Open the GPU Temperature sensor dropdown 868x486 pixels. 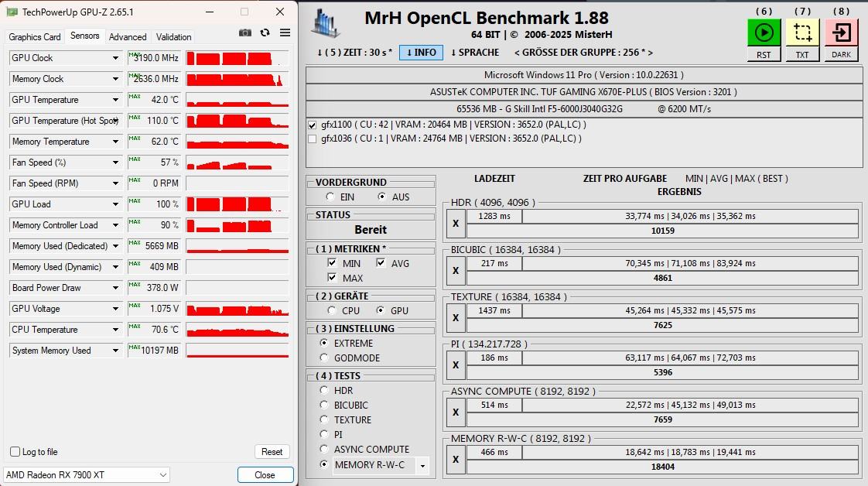(115, 100)
